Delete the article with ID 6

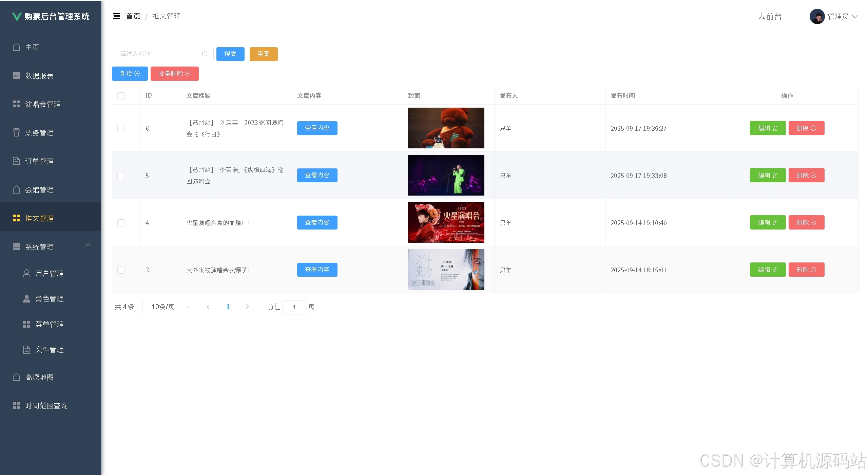tap(806, 128)
